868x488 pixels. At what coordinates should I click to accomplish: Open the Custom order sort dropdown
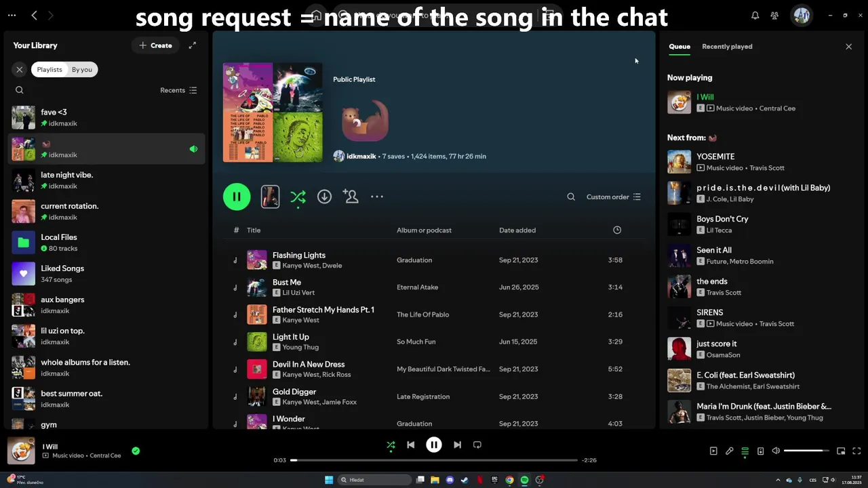point(614,197)
